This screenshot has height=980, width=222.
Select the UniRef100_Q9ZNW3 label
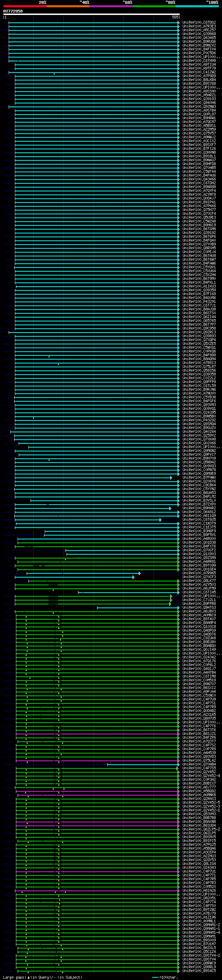pyautogui.click(x=199, y=106)
